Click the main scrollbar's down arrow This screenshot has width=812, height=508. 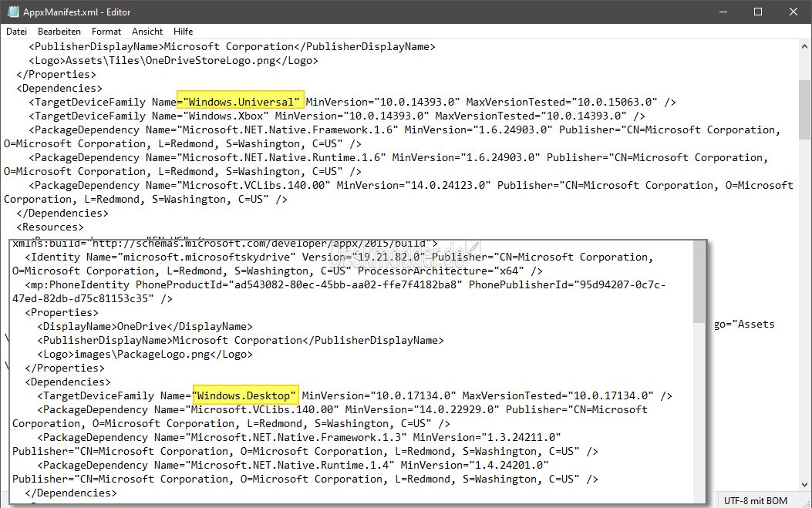(804, 485)
